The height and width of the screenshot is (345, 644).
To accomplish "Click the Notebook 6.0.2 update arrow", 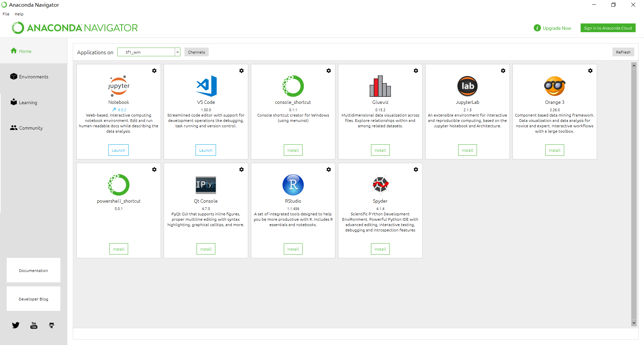I will coord(114,110).
